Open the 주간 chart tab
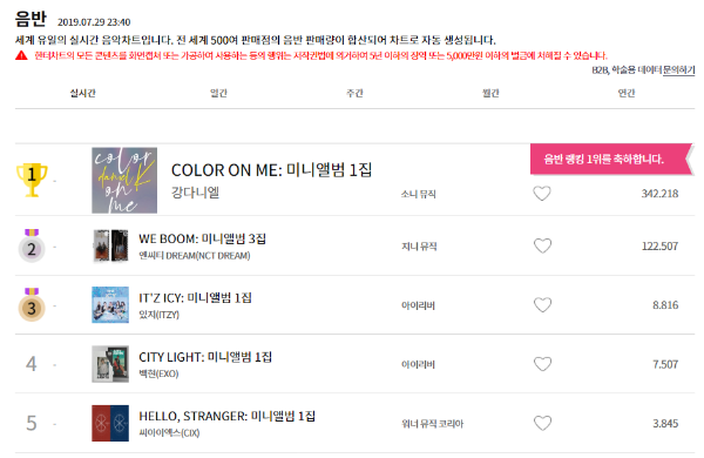The height and width of the screenshot is (458, 704). (x=355, y=93)
